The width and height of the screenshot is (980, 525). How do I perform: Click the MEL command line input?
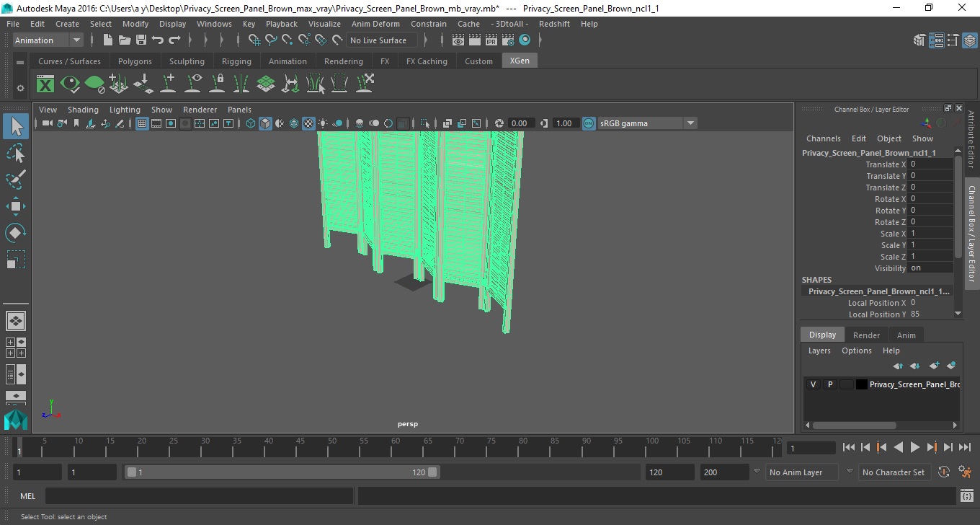[x=199, y=496]
